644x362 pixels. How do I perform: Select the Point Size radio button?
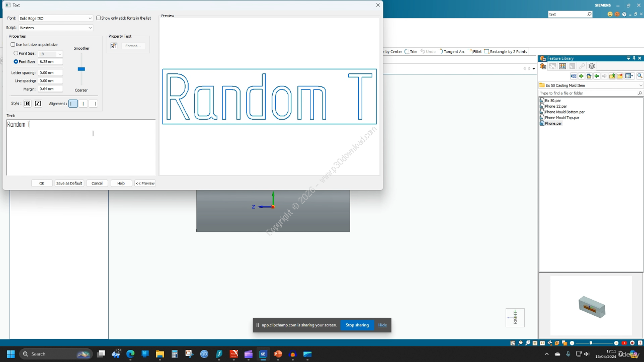click(x=16, y=53)
